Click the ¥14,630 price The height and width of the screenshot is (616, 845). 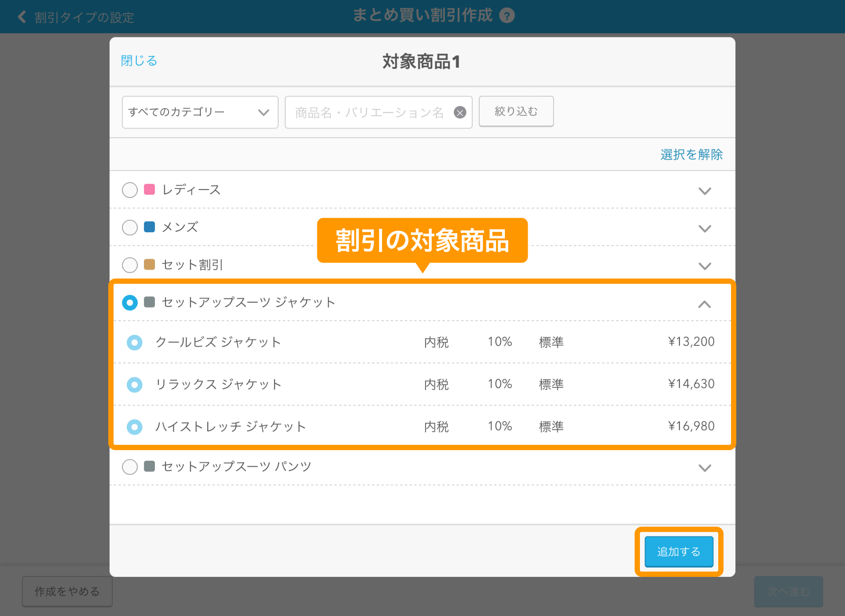point(691,384)
